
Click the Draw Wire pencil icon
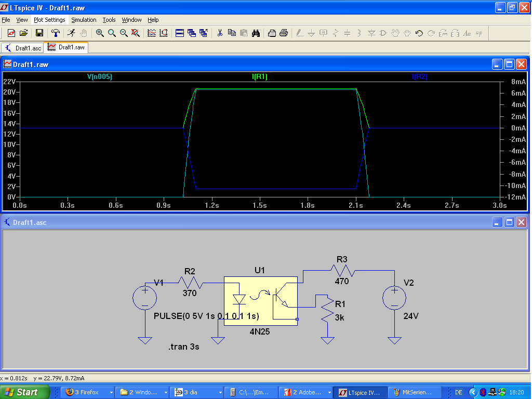coord(300,33)
